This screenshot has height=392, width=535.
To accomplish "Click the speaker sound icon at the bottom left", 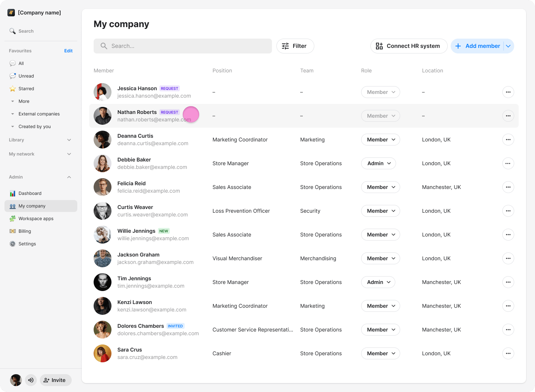I will click(31, 380).
